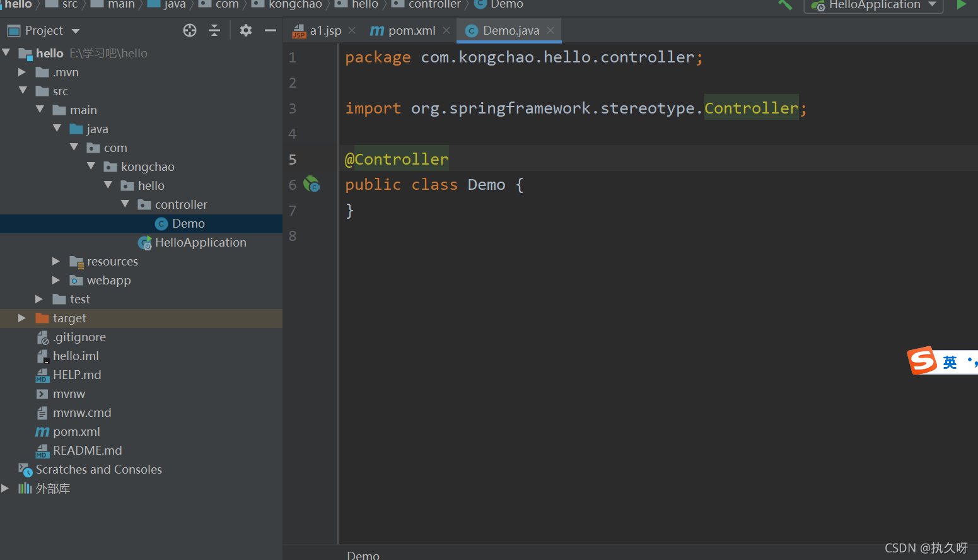Collapse the controller package
This screenshot has height=560, width=978.
pyautogui.click(x=125, y=204)
